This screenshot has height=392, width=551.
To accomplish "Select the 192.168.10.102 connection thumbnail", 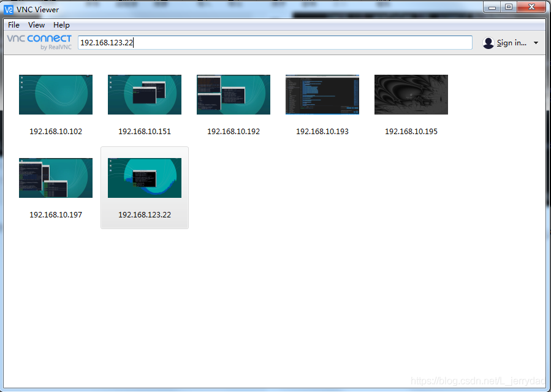I will [x=56, y=94].
